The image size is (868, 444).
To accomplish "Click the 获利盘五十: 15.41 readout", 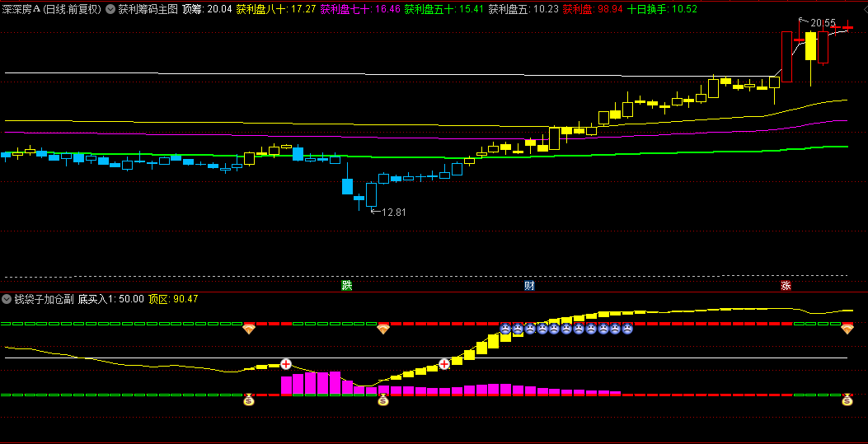I will (x=444, y=9).
